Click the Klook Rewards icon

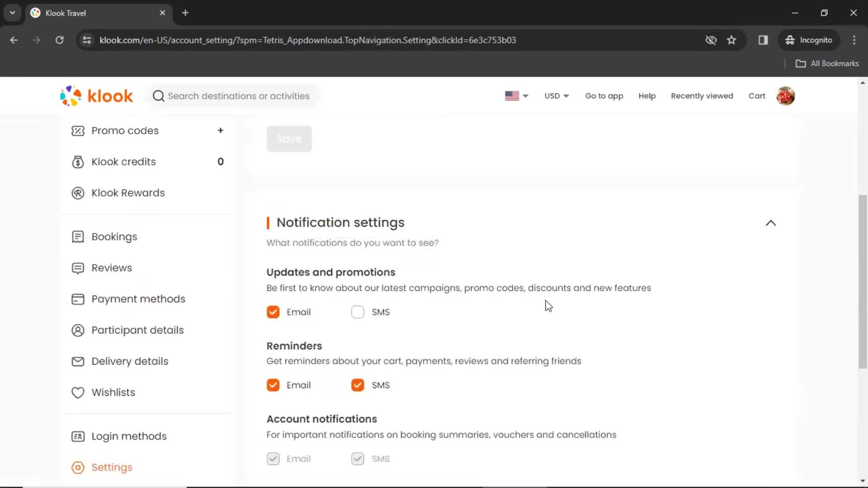pos(78,193)
